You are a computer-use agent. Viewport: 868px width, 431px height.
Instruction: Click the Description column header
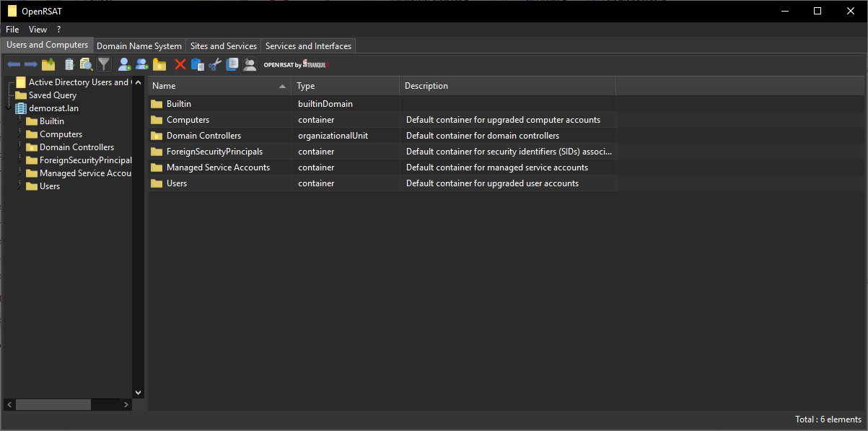click(x=505, y=86)
